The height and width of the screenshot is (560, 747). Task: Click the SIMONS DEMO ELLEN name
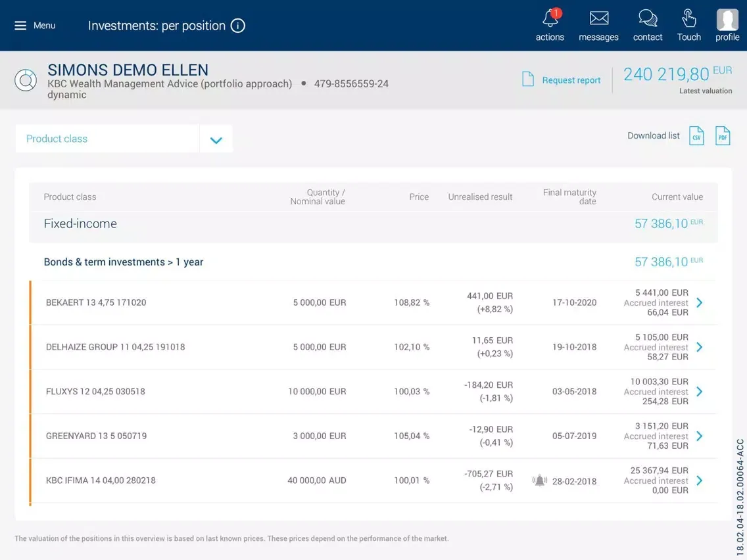coord(128,70)
